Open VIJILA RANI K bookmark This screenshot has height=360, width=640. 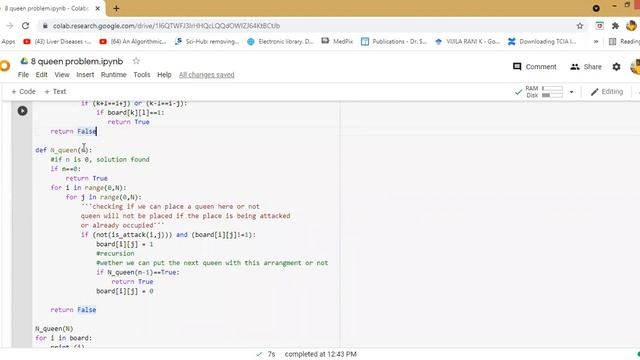tap(467, 41)
